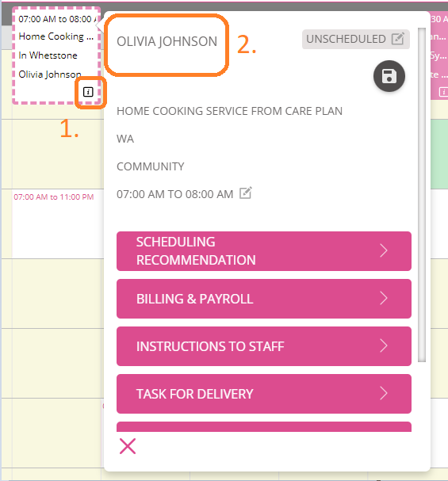Click the 07:00 AM to 11:00 PM availability label

pyautogui.click(x=54, y=197)
